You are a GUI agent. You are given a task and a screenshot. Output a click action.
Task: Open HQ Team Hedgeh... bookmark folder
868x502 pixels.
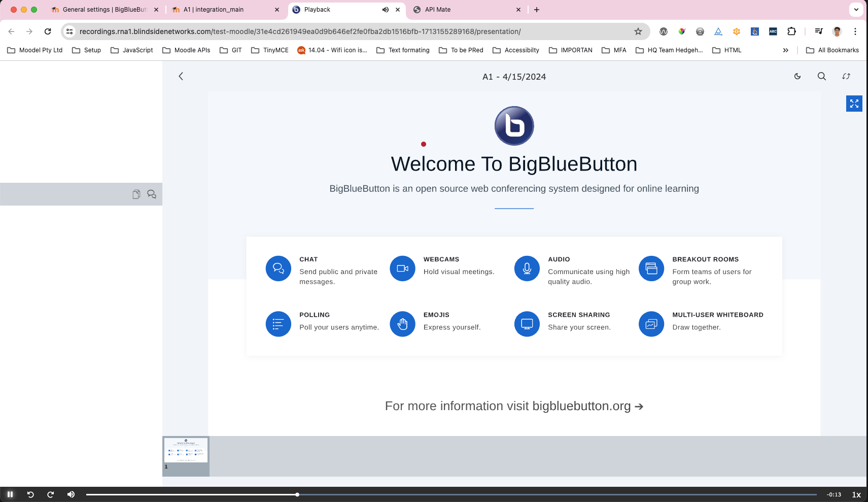pyautogui.click(x=669, y=50)
